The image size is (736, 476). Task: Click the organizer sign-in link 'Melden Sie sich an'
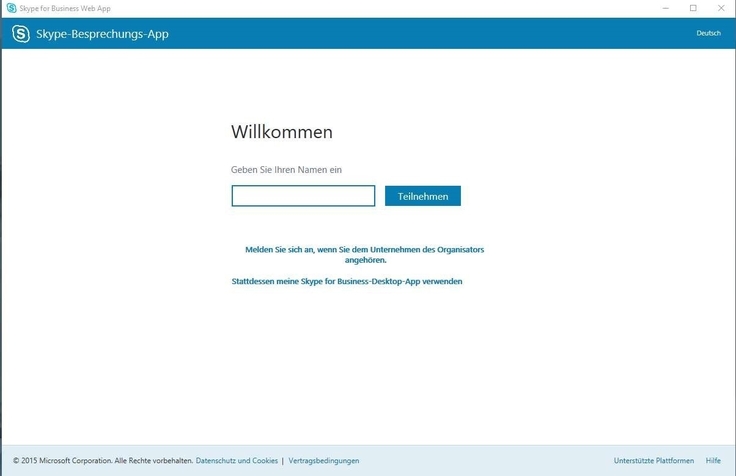pyautogui.click(x=365, y=254)
